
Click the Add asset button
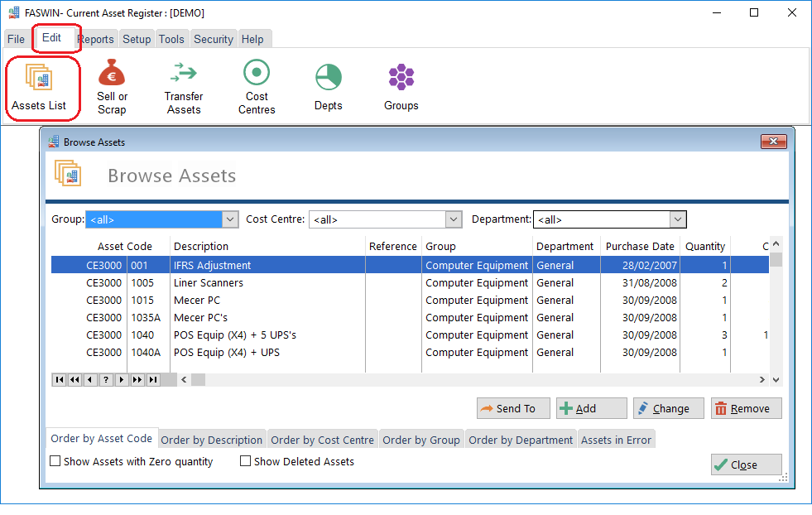(x=591, y=409)
